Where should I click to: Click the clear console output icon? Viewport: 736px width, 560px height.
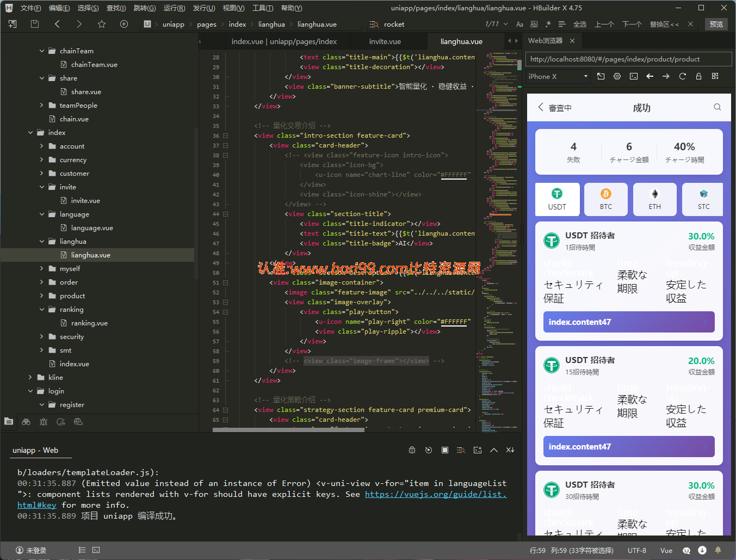pyautogui.click(x=510, y=450)
